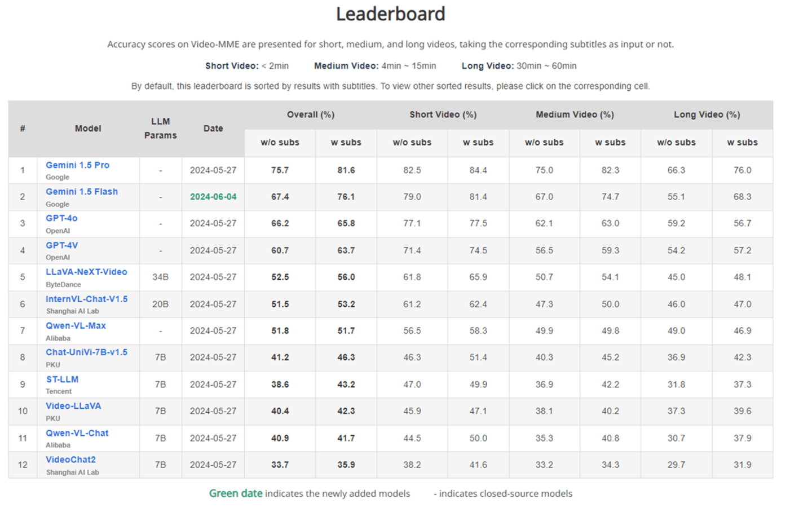The height and width of the screenshot is (512, 812).
Task: Click the Date column header
Action: click(213, 129)
